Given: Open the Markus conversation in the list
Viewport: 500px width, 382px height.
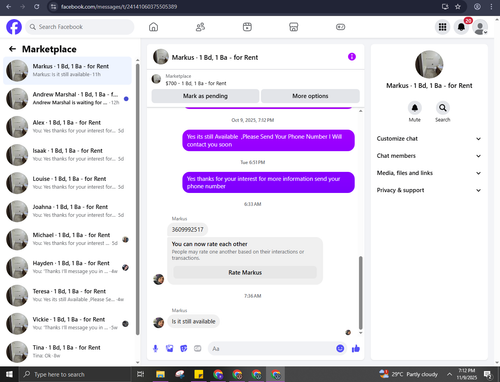Looking at the screenshot, I should [67, 70].
